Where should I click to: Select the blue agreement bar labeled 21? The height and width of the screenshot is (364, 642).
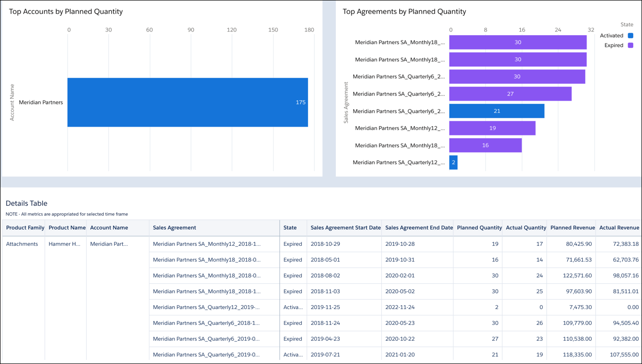coord(497,111)
